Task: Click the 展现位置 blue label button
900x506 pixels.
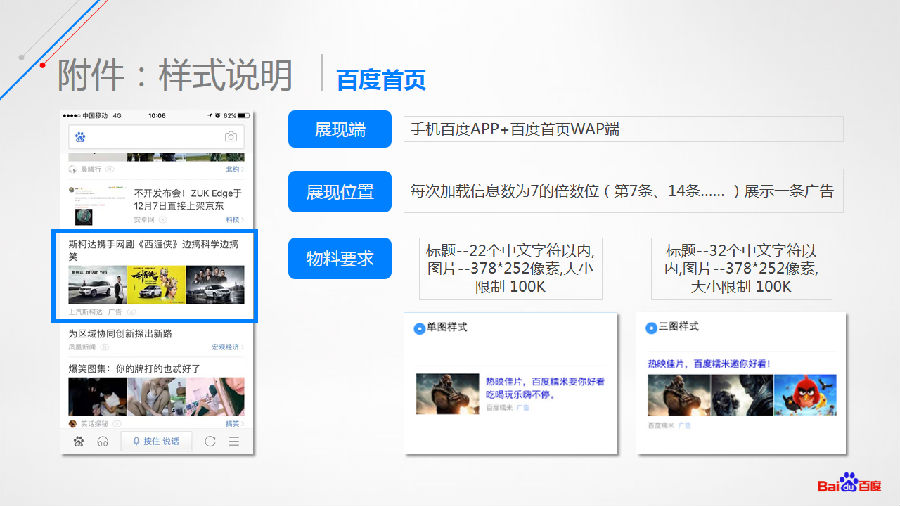Action: click(x=339, y=192)
